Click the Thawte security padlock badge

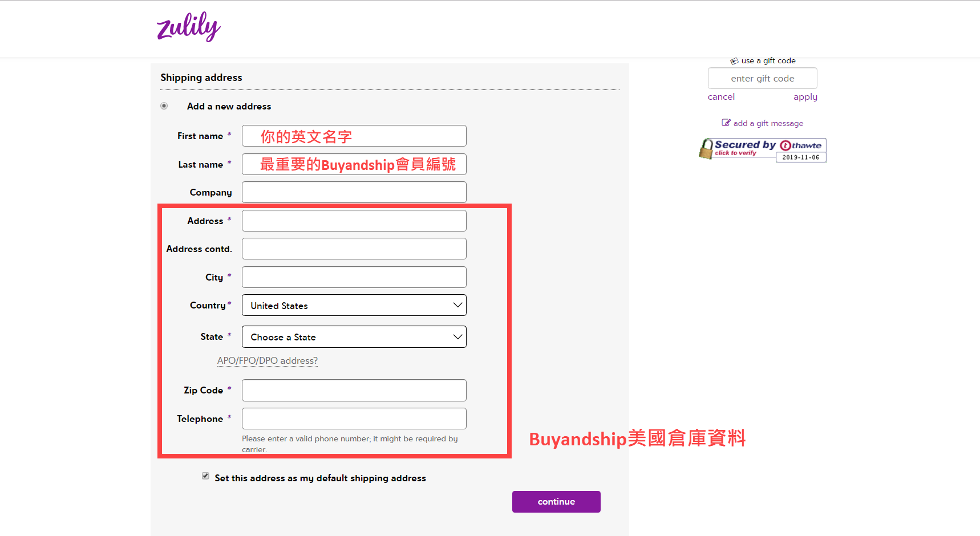(706, 149)
